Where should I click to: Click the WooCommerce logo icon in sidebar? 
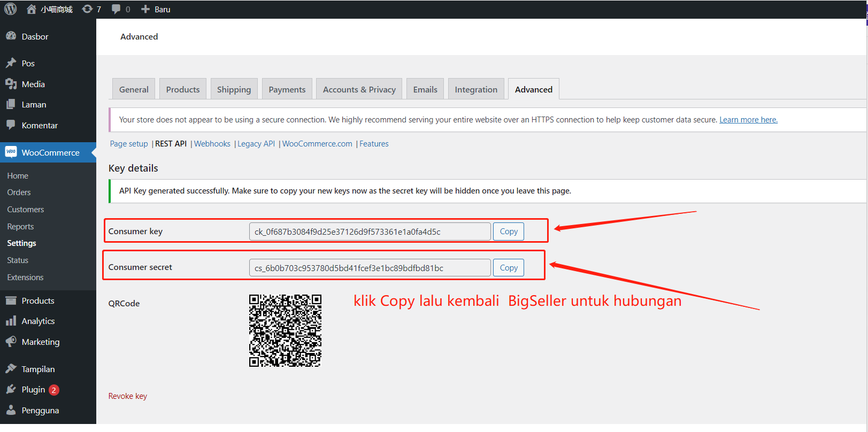tap(11, 152)
